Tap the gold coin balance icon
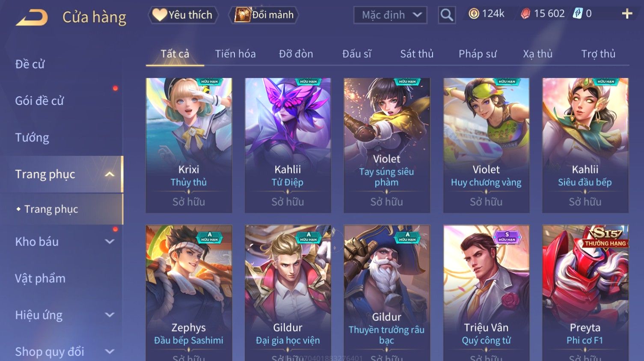Screen dimensions: 644x361 (474, 14)
